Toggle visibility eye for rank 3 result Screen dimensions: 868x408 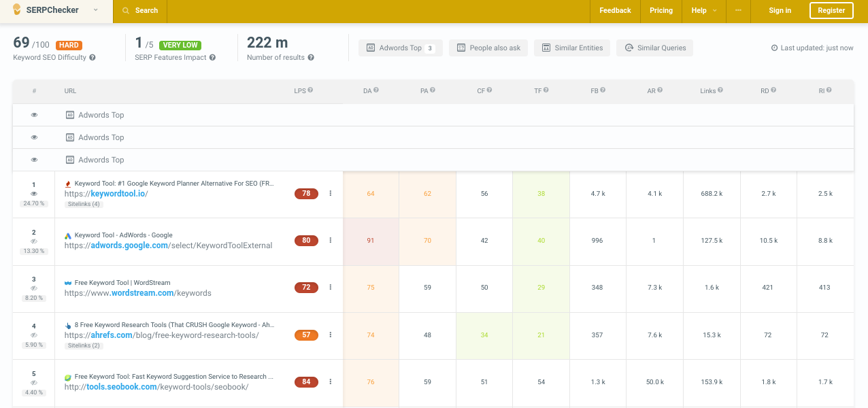click(34, 288)
